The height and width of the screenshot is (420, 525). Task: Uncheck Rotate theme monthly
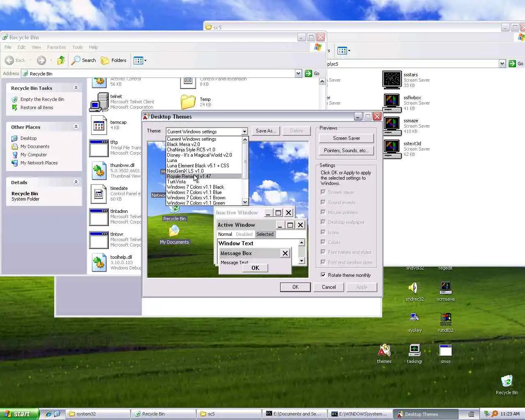pyautogui.click(x=323, y=275)
